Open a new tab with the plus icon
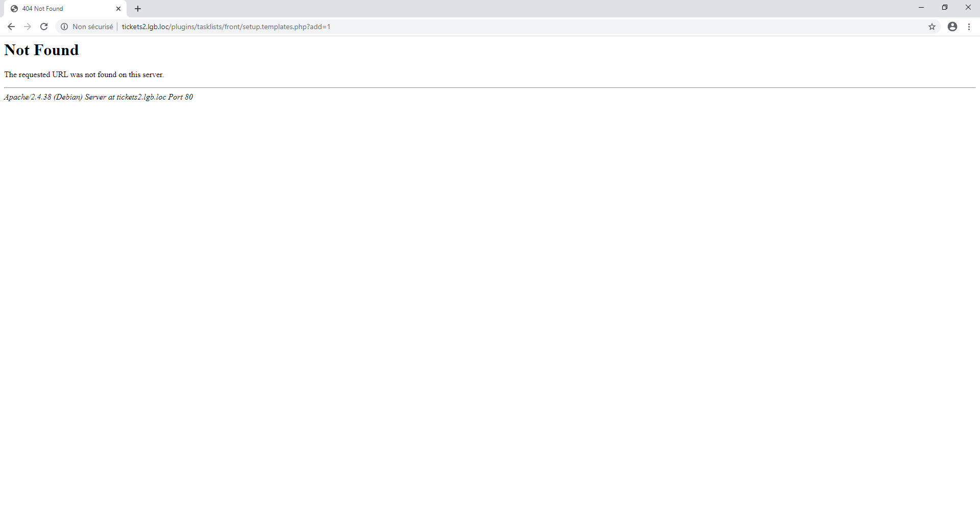The height and width of the screenshot is (531, 980). coord(137,8)
